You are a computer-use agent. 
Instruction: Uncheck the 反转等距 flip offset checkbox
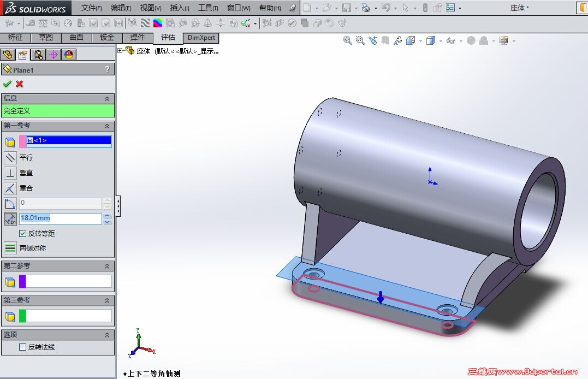22,233
